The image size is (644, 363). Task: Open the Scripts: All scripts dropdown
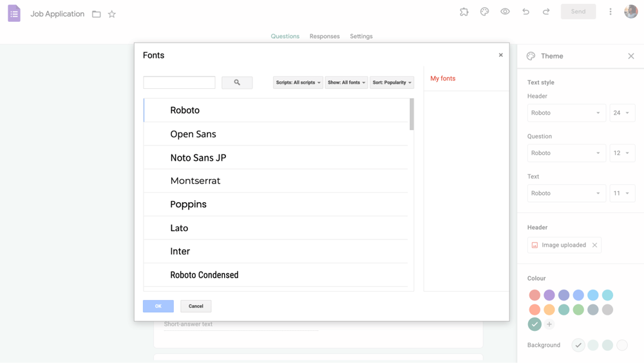coord(298,82)
